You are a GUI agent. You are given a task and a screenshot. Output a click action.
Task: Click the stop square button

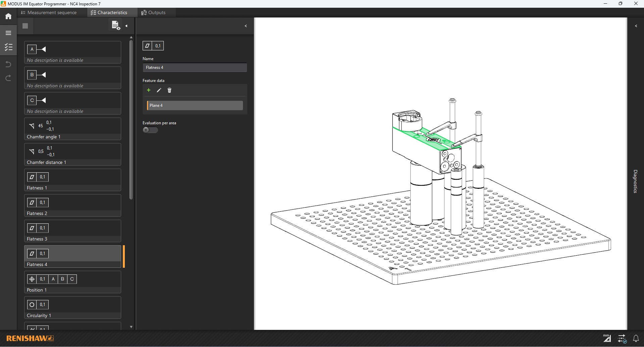coord(25,26)
